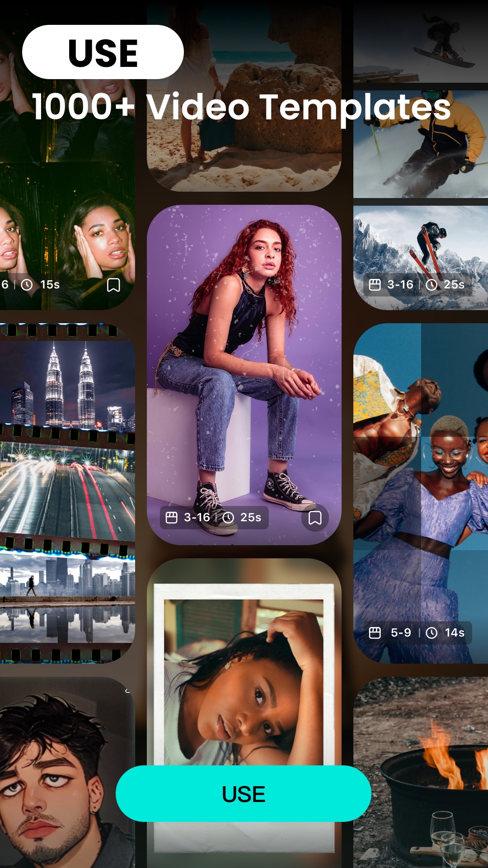Select the "14s" duration text
Screen dimensions: 488x868
455,632
